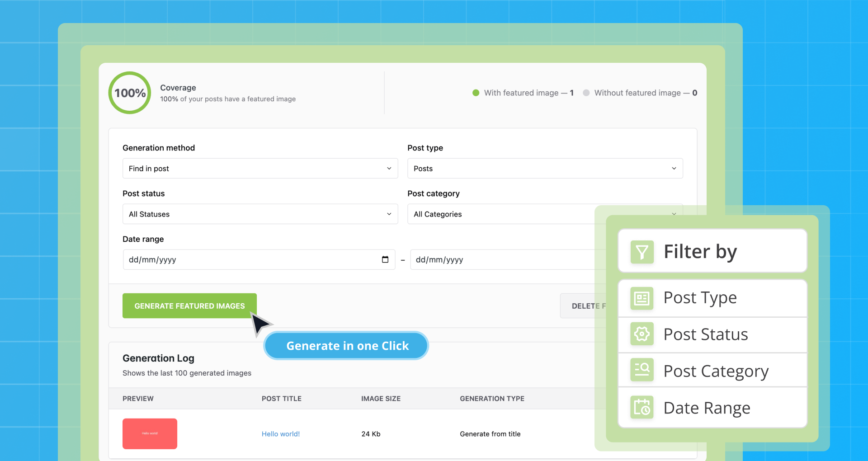Select the Post Title column header

[281, 398]
